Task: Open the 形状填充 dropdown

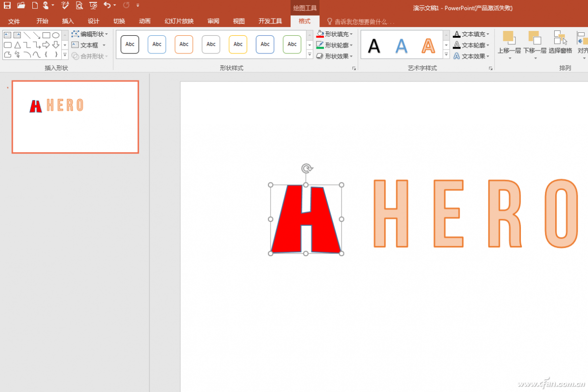Action: coord(335,34)
